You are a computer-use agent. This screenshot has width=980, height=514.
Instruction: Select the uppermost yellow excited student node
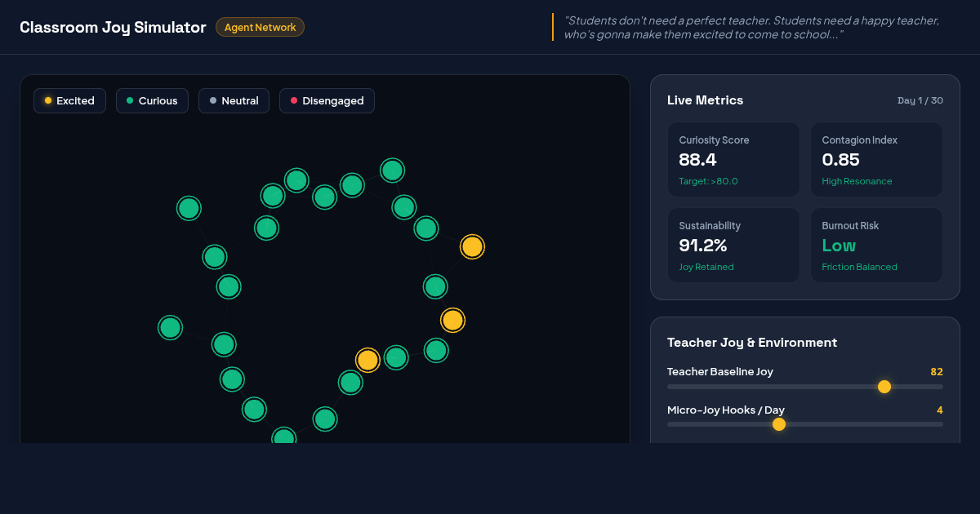coord(472,246)
